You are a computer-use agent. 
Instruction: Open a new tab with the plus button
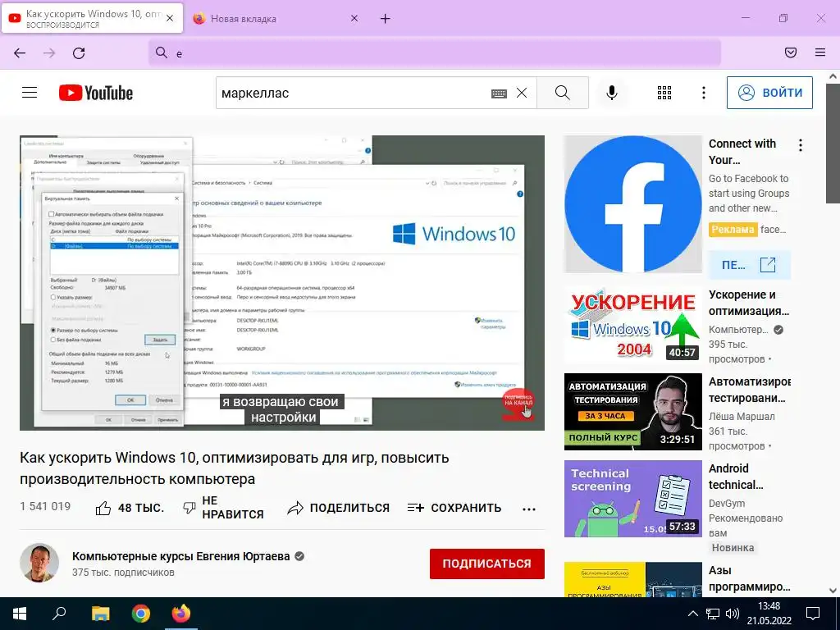(386, 19)
